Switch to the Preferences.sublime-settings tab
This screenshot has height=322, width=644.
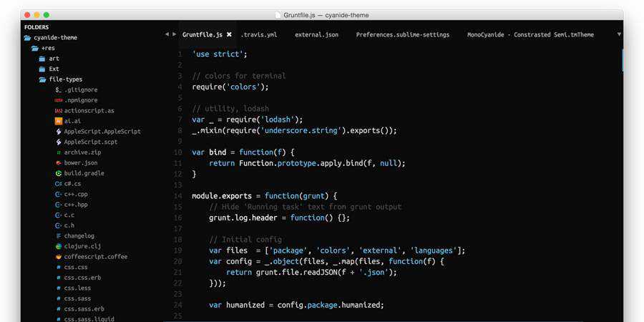coord(402,34)
